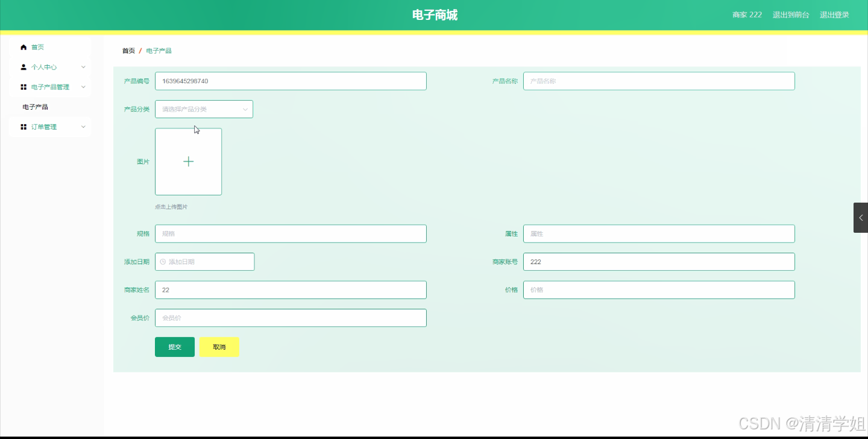Click the green 提交 submit button
868x439 pixels.
174,347
